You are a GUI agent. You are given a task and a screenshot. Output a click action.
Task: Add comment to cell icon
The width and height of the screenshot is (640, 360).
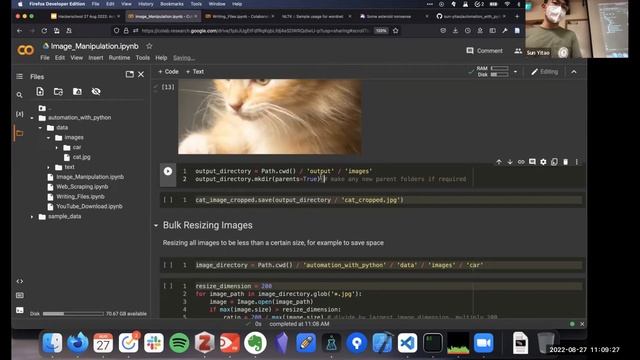pos(532,162)
